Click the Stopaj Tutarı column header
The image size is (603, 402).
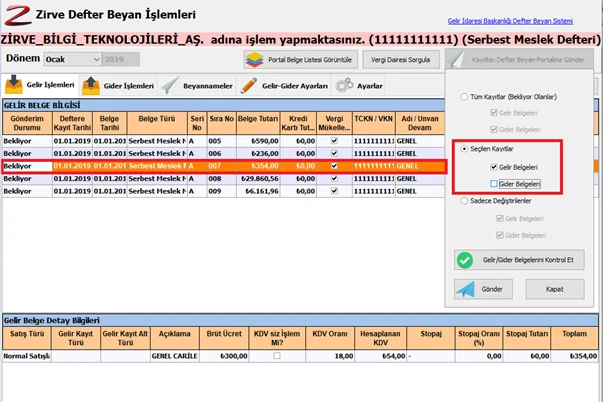[527, 338]
